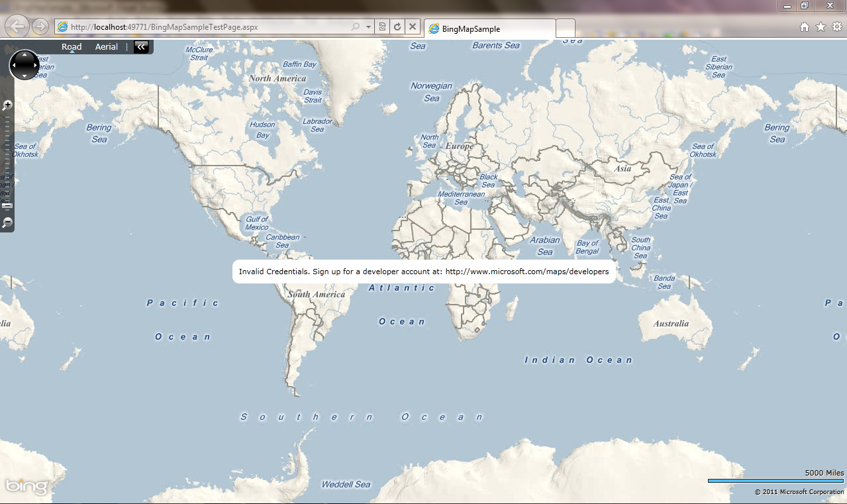This screenshot has width=847, height=504.
Task: Pan the map up with compass arrow
Action: [25, 55]
